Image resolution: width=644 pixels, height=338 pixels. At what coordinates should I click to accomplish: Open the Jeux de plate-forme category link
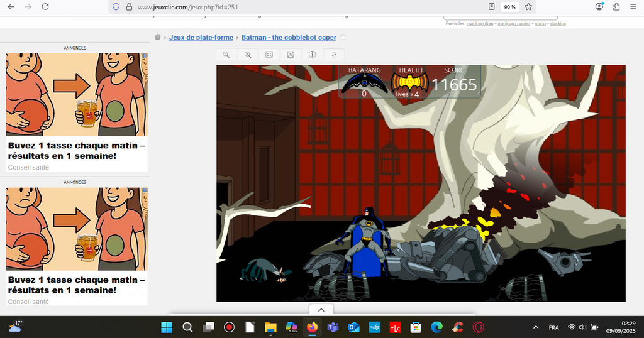201,37
